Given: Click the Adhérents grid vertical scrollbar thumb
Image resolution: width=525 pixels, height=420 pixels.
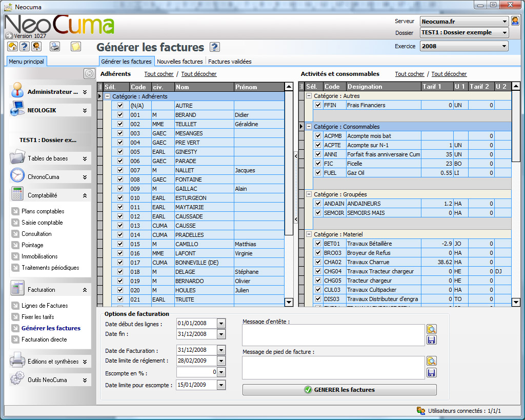Looking at the screenshot, I should 289,163.
